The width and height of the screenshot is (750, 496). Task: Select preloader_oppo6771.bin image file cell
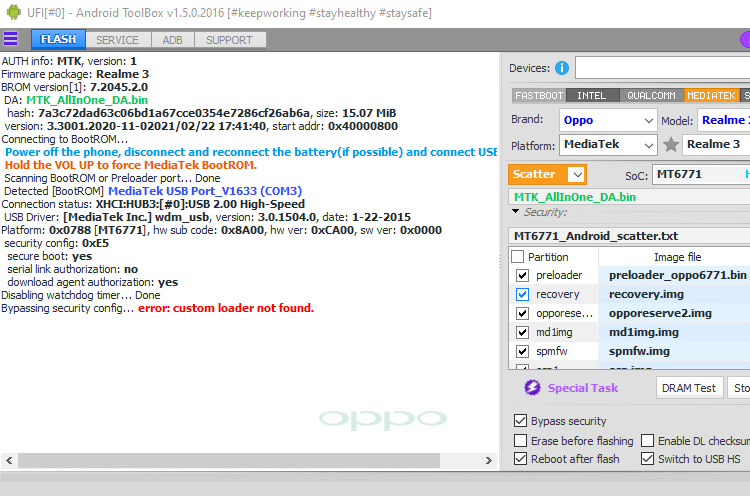point(674,276)
